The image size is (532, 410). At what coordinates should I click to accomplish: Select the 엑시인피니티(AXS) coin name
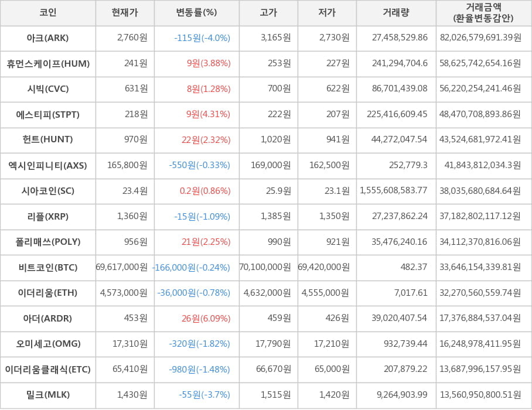48,166
